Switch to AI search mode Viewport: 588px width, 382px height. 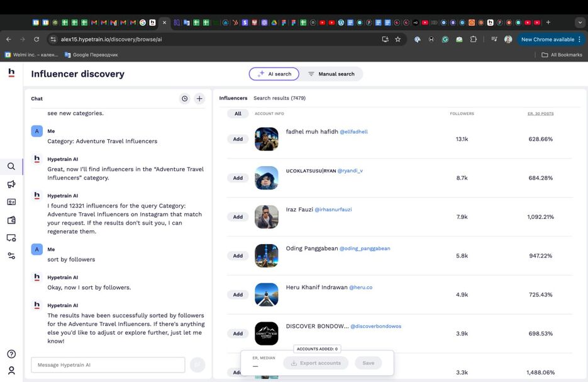coord(274,74)
